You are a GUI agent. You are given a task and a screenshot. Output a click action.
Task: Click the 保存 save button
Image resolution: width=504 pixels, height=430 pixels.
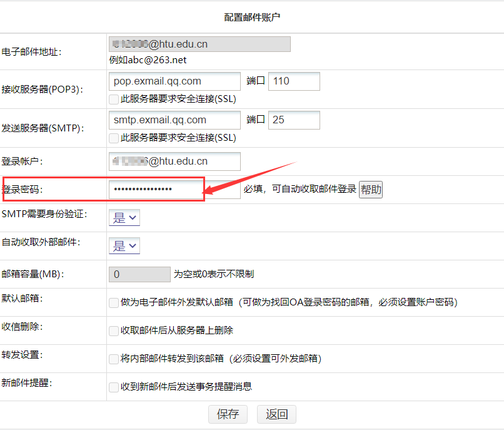click(x=228, y=414)
